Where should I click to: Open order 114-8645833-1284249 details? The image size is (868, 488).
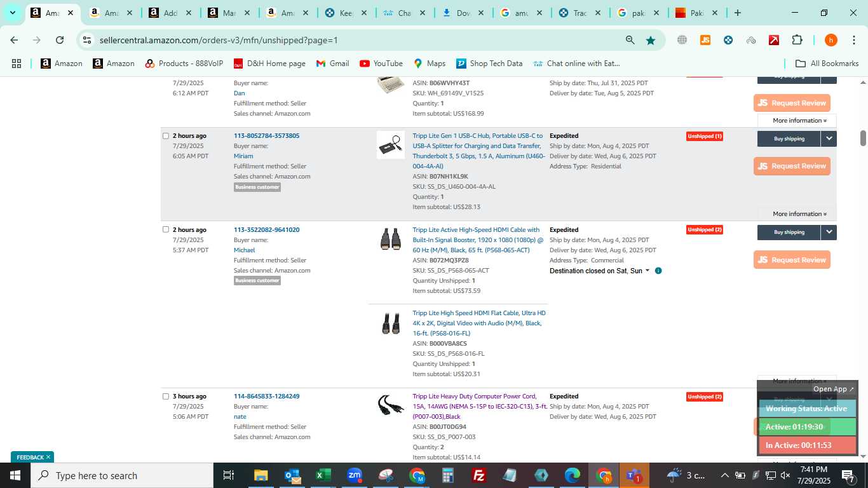(266, 396)
